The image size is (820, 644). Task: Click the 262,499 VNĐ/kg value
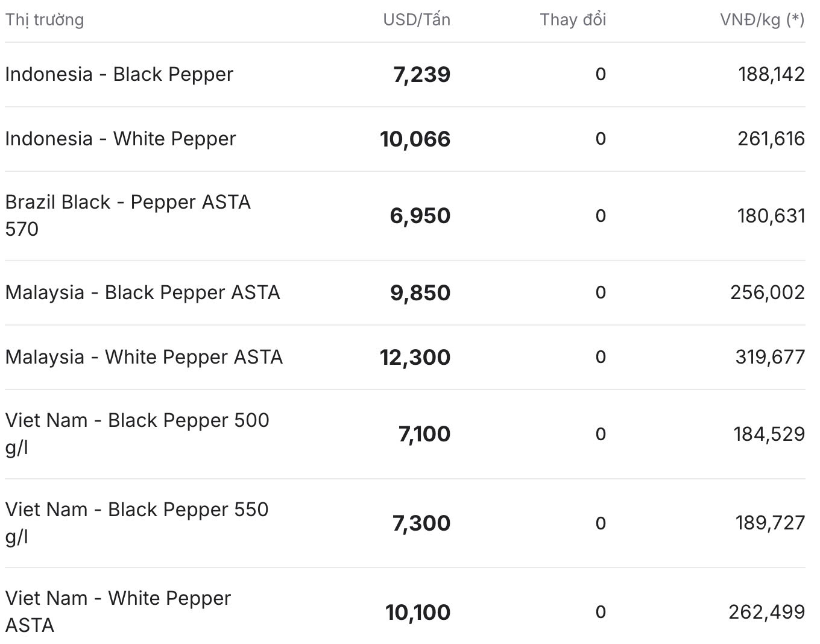point(767,612)
